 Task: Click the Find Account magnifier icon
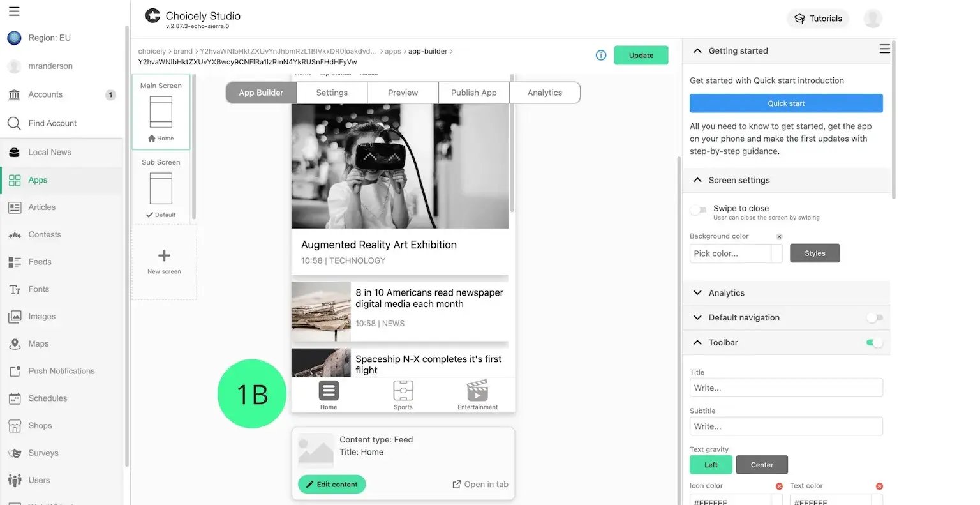pyautogui.click(x=14, y=123)
